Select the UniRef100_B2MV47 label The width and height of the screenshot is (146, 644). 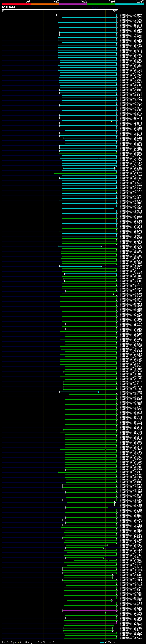[131, 183]
